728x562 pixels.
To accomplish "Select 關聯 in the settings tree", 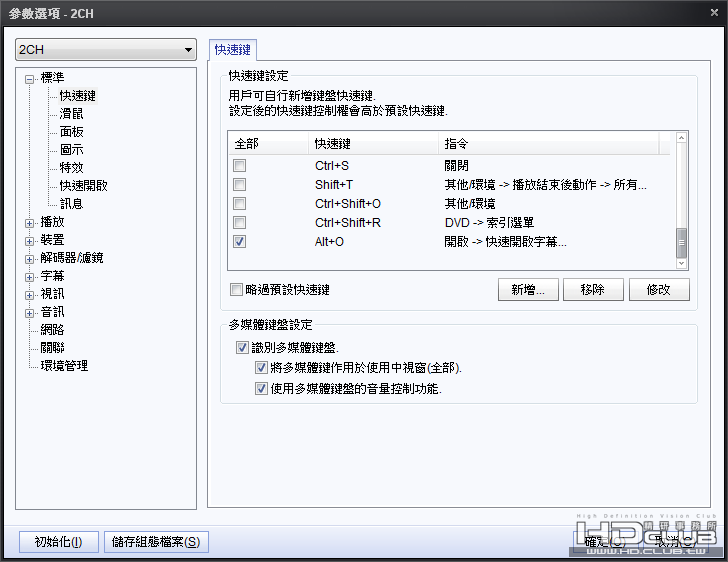I will 52,348.
